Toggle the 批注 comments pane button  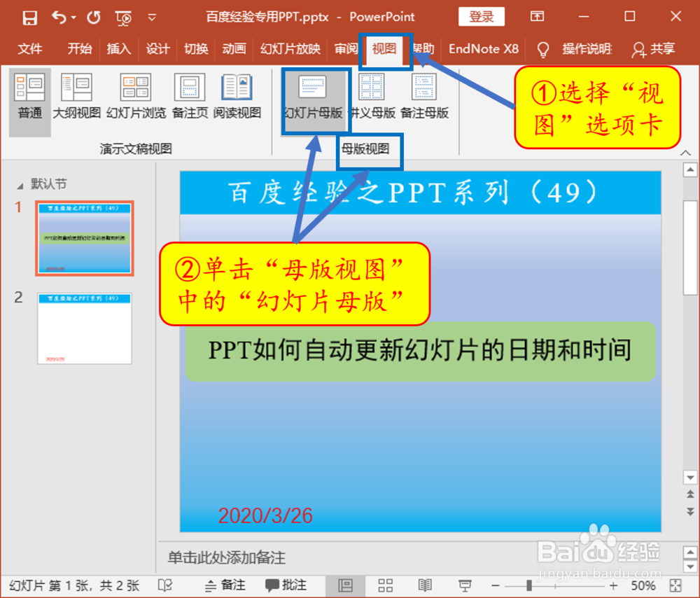(x=286, y=585)
